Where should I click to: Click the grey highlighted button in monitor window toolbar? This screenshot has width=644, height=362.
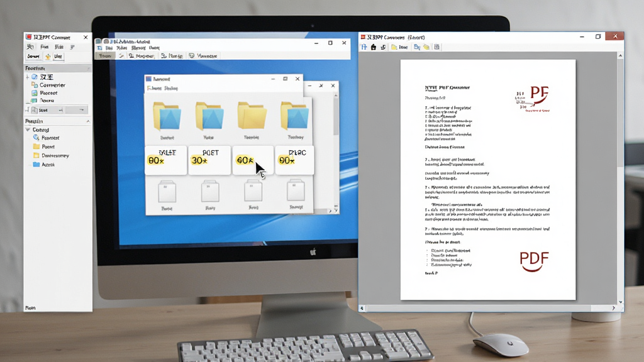tap(105, 56)
